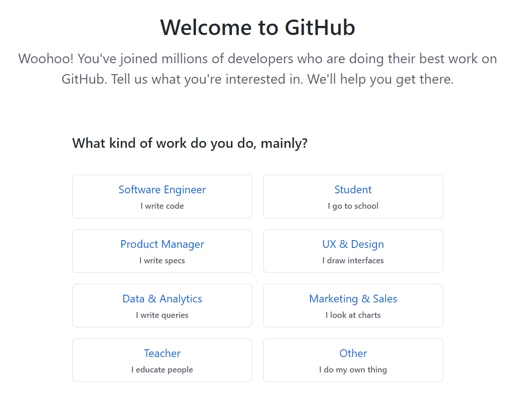Click 'I draw interfaces' under UX & Design
Screen dimensions: 532x397
click(353, 261)
